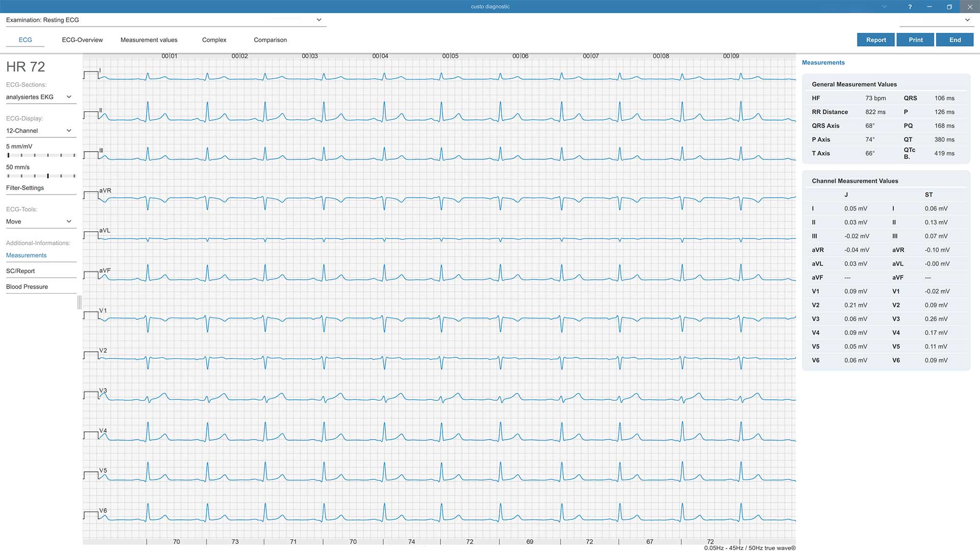
Task: Click the Print button
Action: tap(916, 40)
